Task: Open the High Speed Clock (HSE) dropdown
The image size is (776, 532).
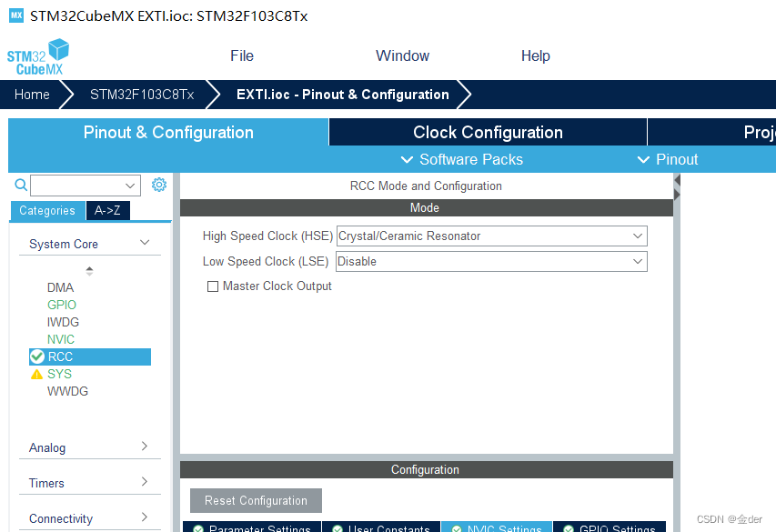Action: (x=491, y=236)
